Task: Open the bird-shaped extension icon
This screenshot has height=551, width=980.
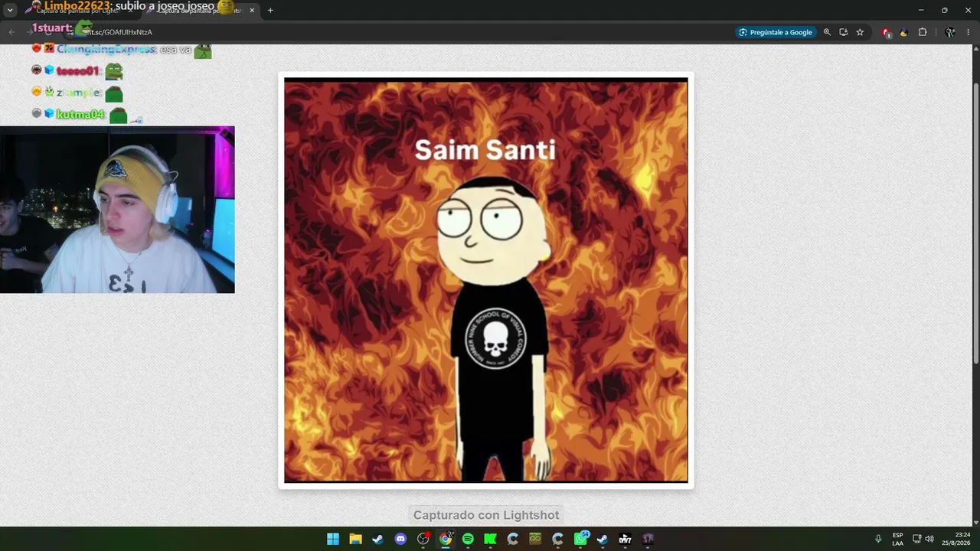Action: pyautogui.click(x=904, y=32)
